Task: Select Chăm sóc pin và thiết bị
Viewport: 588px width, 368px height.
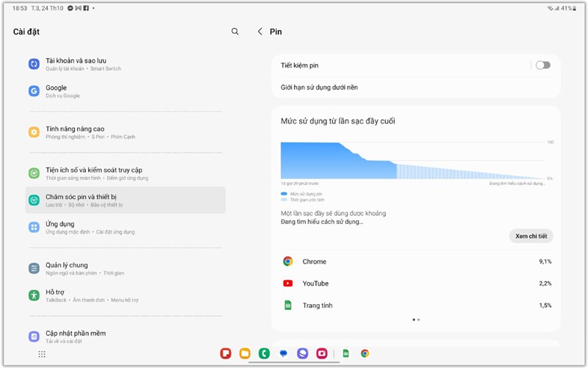Action: click(x=126, y=200)
